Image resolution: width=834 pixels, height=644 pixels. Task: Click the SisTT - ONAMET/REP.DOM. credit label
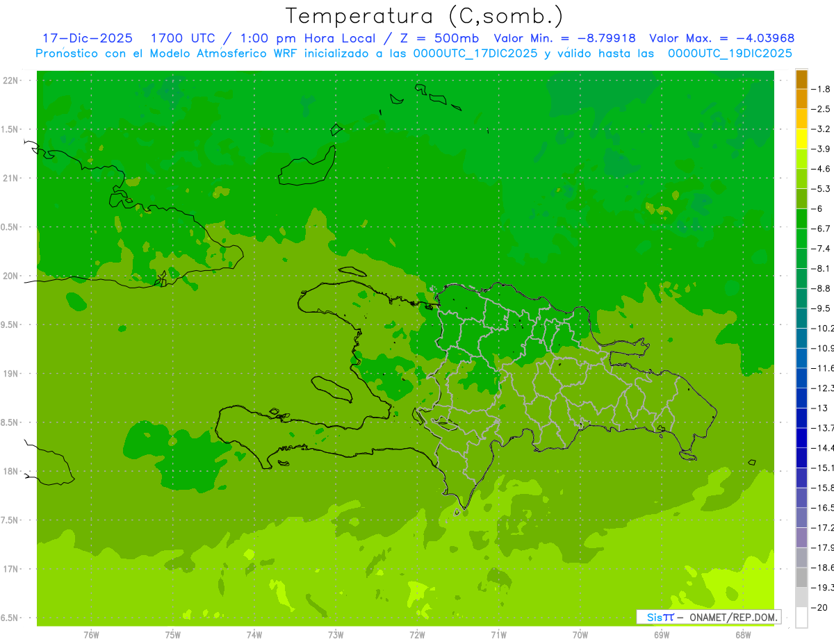(x=709, y=617)
